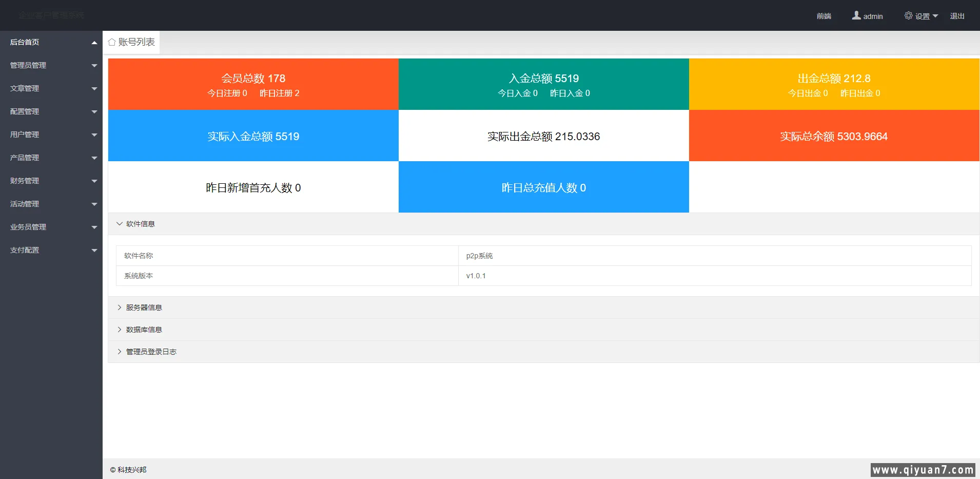Switch to the 账号列表 tab
The width and height of the screenshot is (980, 479).
pyautogui.click(x=136, y=42)
